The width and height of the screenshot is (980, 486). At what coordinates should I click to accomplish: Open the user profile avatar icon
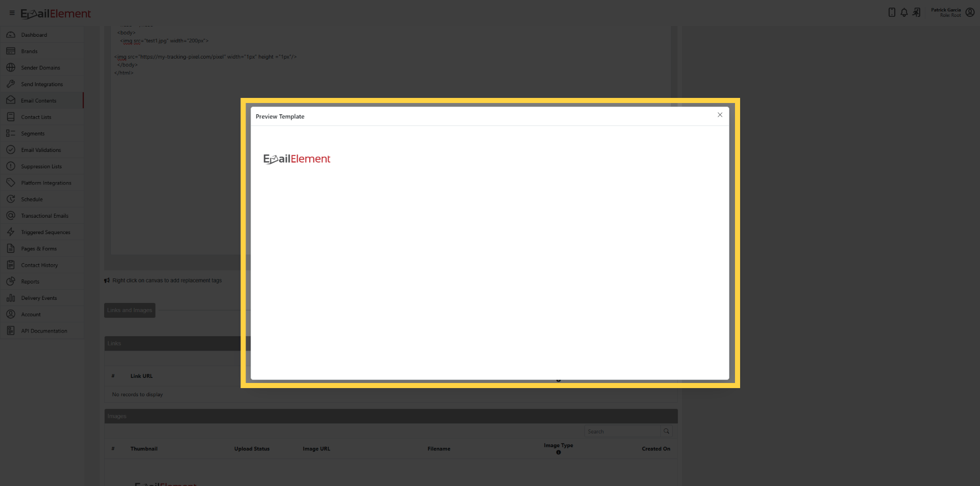point(970,13)
